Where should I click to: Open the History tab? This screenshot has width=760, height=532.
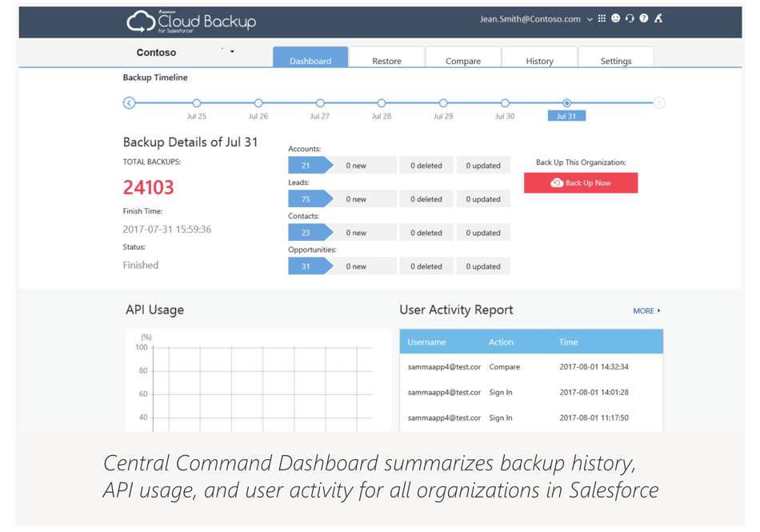[539, 57]
